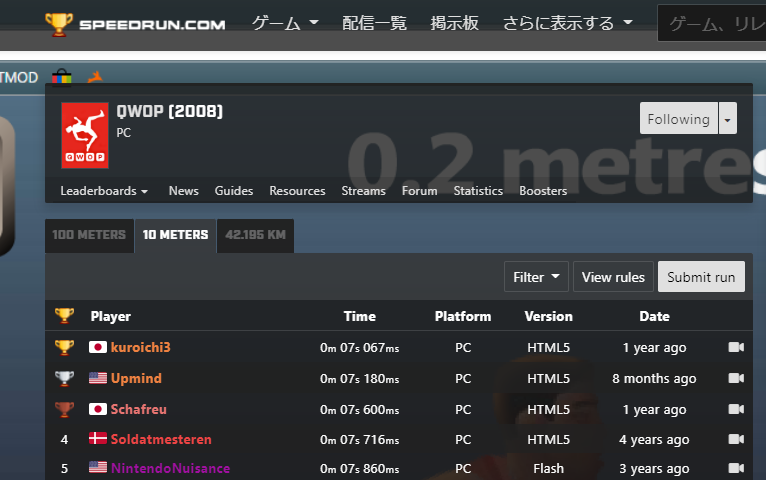Open 掲示板 in the top navigation
The height and width of the screenshot is (480, 766).
tap(454, 23)
